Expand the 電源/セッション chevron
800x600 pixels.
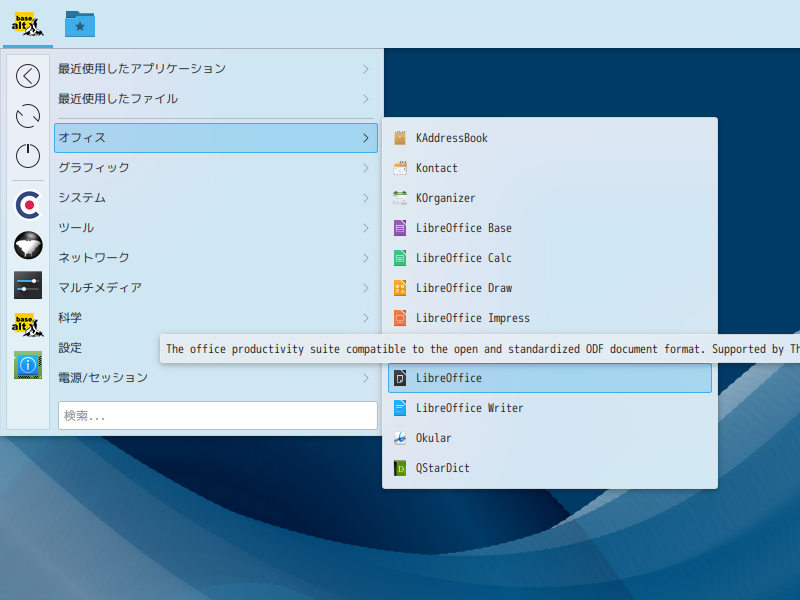pyautogui.click(x=366, y=378)
